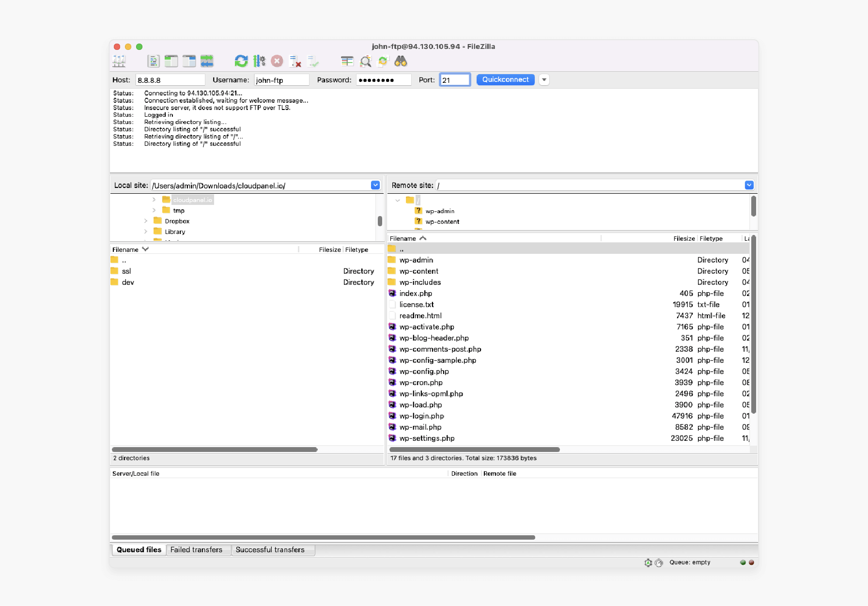This screenshot has width=868, height=606.
Task: Switch to Queued files tab
Action: point(139,550)
